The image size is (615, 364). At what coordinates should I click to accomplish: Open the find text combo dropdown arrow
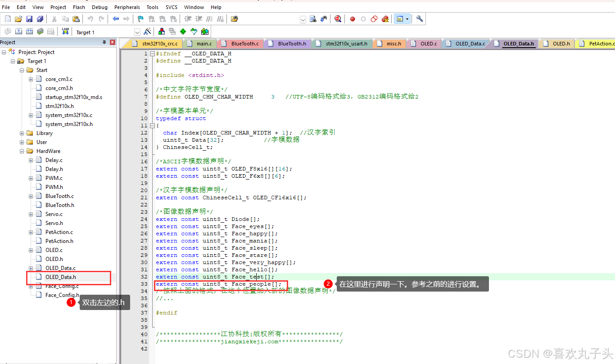[303, 19]
